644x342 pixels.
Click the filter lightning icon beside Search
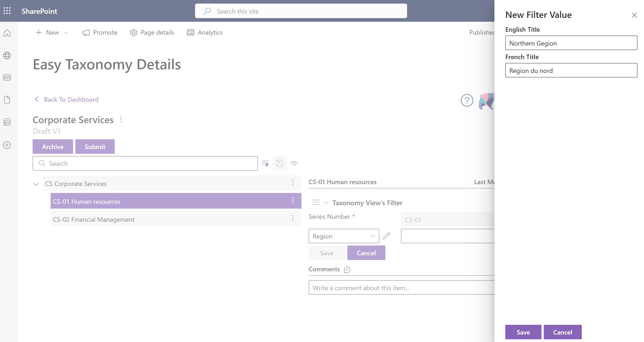click(265, 164)
